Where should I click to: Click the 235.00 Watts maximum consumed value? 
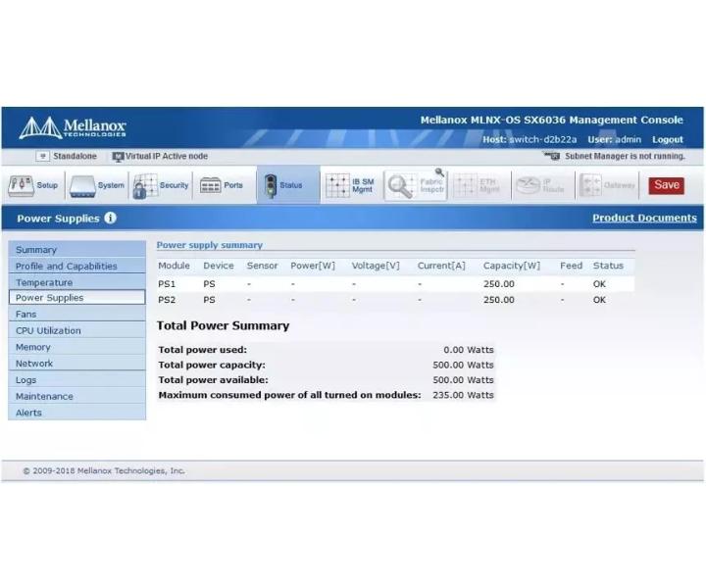tap(463, 395)
